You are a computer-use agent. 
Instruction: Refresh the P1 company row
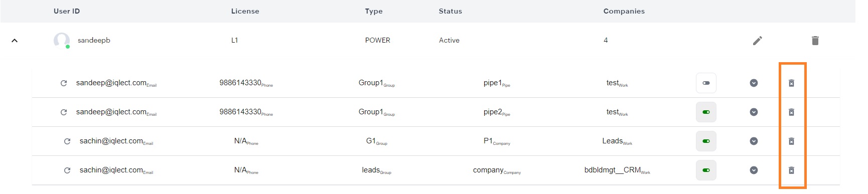(x=67, y=141)
